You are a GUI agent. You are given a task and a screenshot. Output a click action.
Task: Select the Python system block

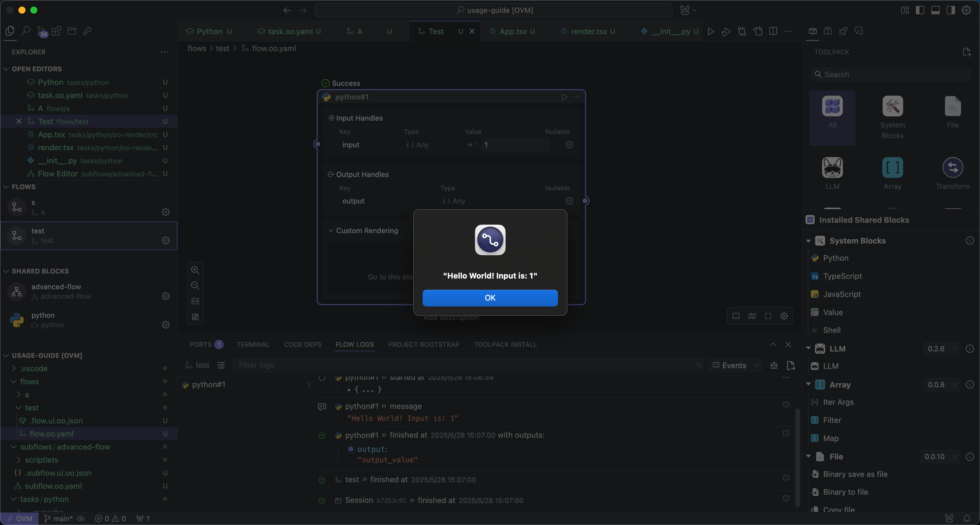coord(835,258)
